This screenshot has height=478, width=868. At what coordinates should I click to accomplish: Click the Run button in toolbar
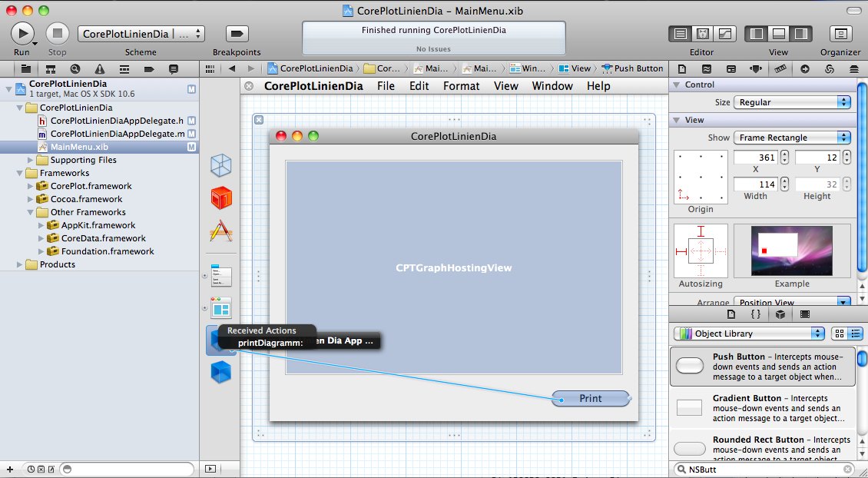pos(22,33)
